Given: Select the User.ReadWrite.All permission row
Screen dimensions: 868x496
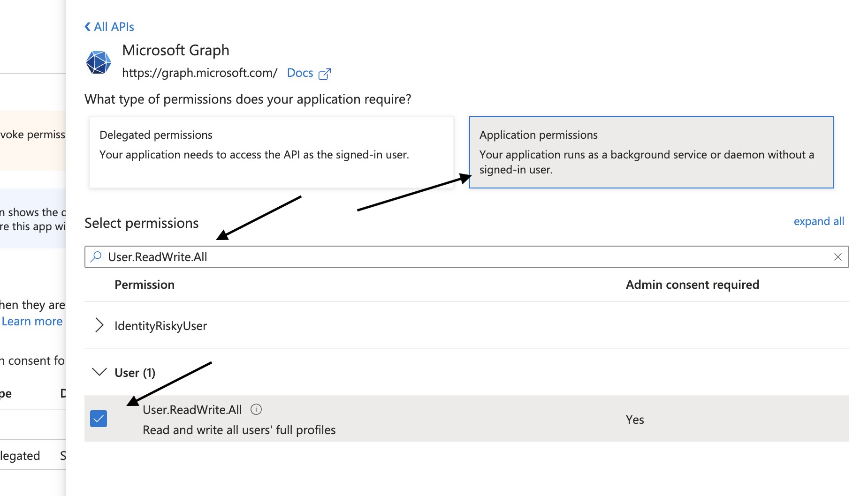Looking at the screenshot, I should tap(467, 419).
